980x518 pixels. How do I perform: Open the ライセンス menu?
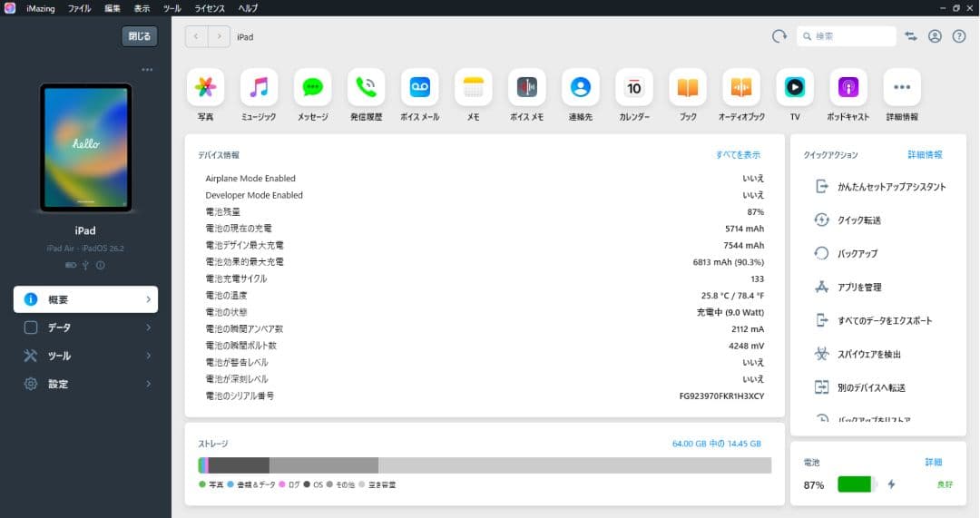point(210,8)
